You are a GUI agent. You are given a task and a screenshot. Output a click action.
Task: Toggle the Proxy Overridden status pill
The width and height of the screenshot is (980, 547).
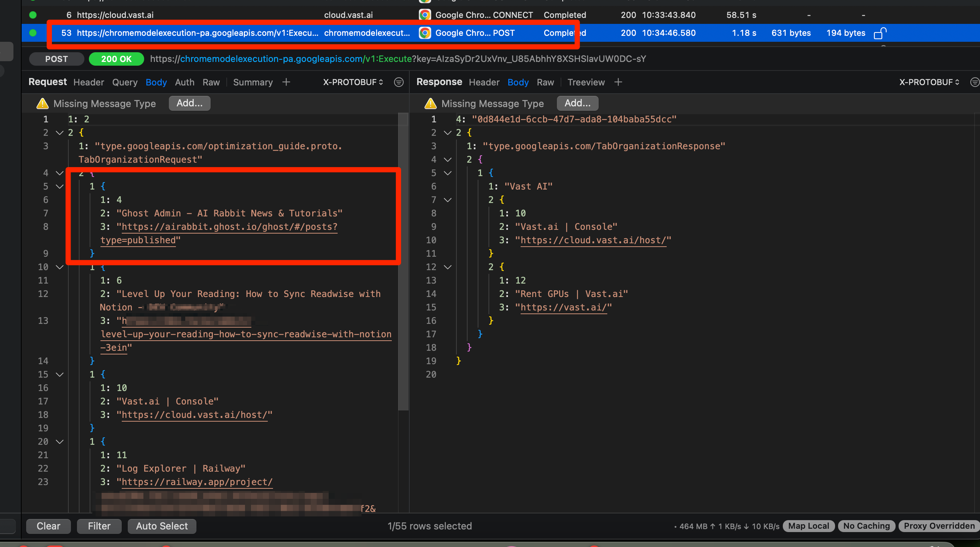(939, 526)
